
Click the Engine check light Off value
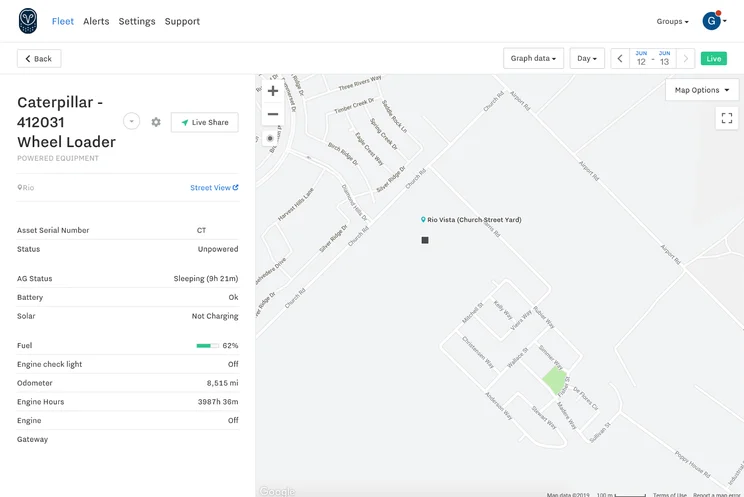pos(233,364)
